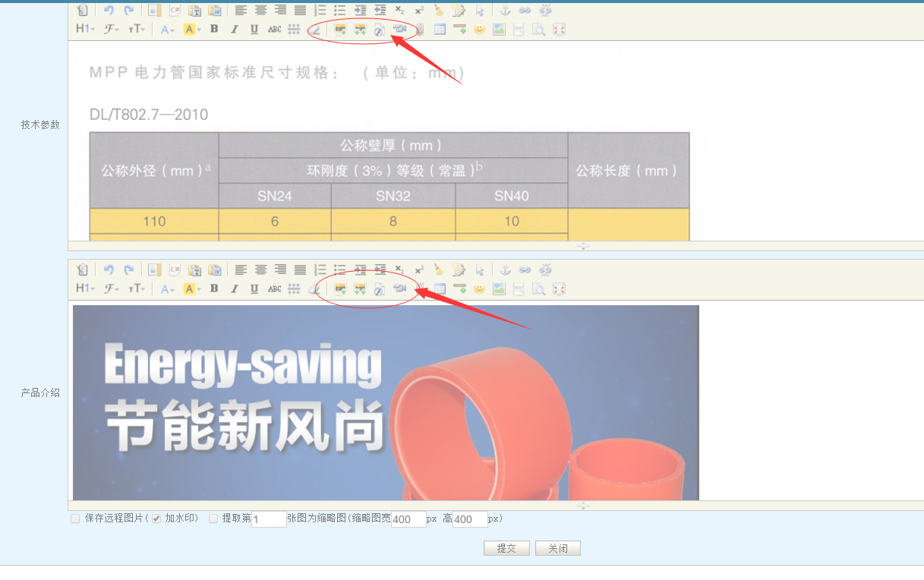Apply strikethrough in 技术参数 editor

point(274,30)
